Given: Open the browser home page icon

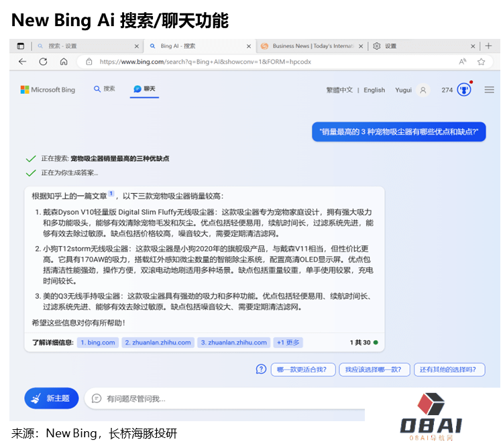Looking at the screenshot, I should coord(64,62).
